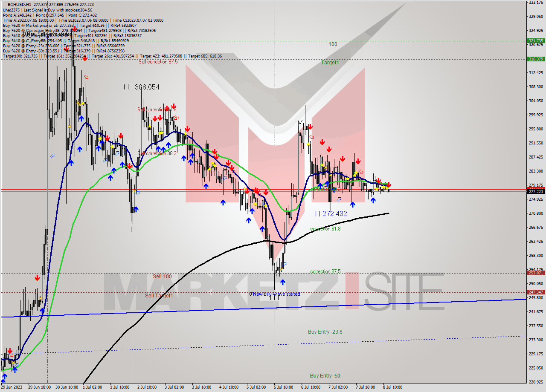Click the green Target1 label
This screenshot has height=392, width=546.
pos(330,63)
